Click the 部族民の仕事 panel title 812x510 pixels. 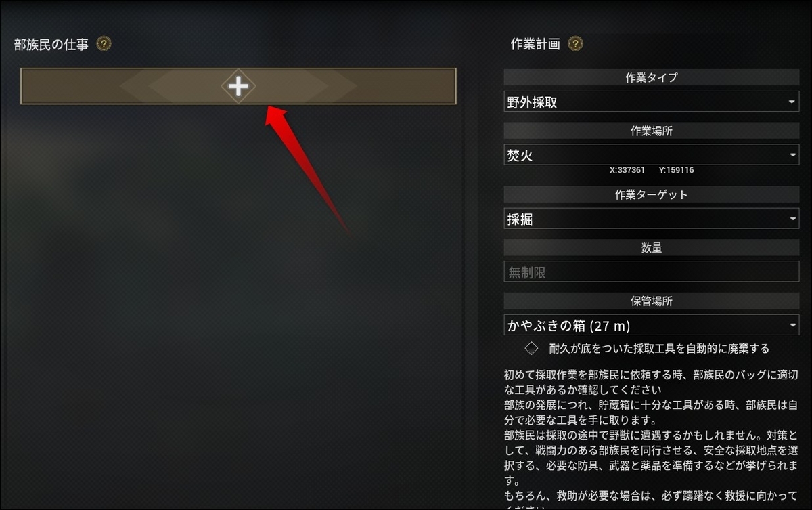point(51,45)
